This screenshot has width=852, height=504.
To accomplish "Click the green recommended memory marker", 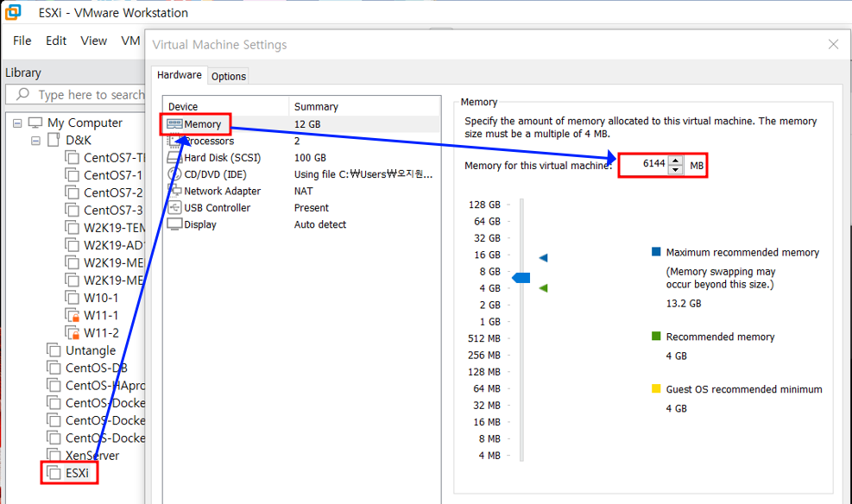I will [543, 288].
